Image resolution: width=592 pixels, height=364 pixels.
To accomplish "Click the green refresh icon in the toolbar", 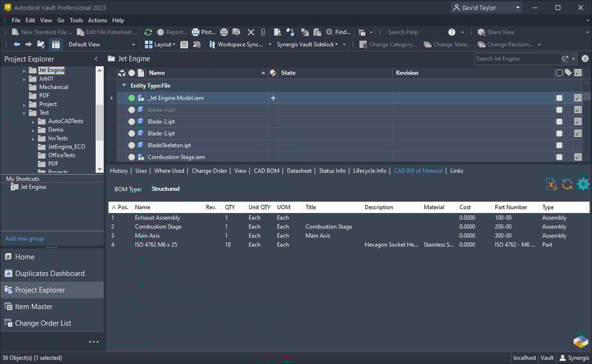I will coord(148,32).
